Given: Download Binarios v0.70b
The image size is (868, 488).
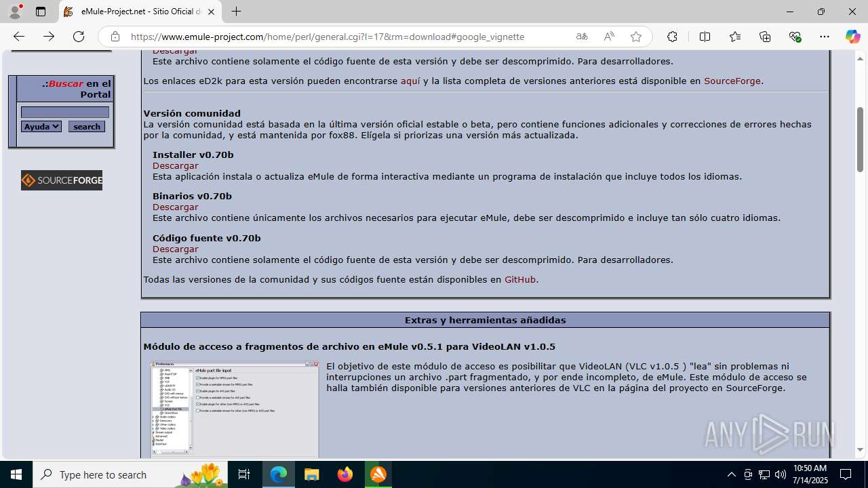Looking at the screenshot, I should (x=175, y=207).
